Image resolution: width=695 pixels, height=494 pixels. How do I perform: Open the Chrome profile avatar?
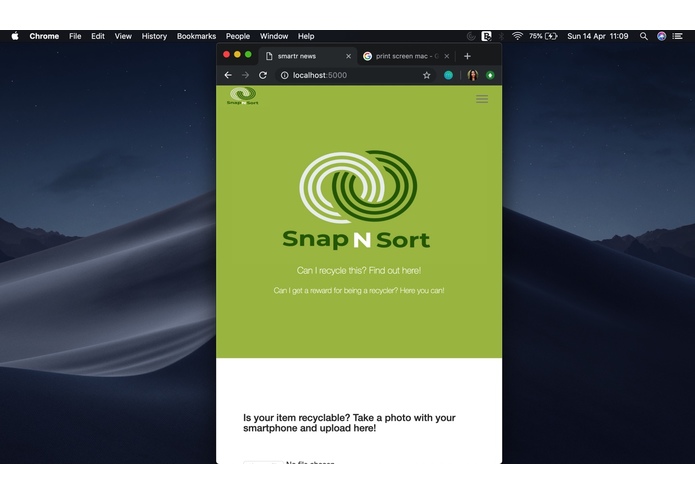pyautogui.click(x=472, y=75)
